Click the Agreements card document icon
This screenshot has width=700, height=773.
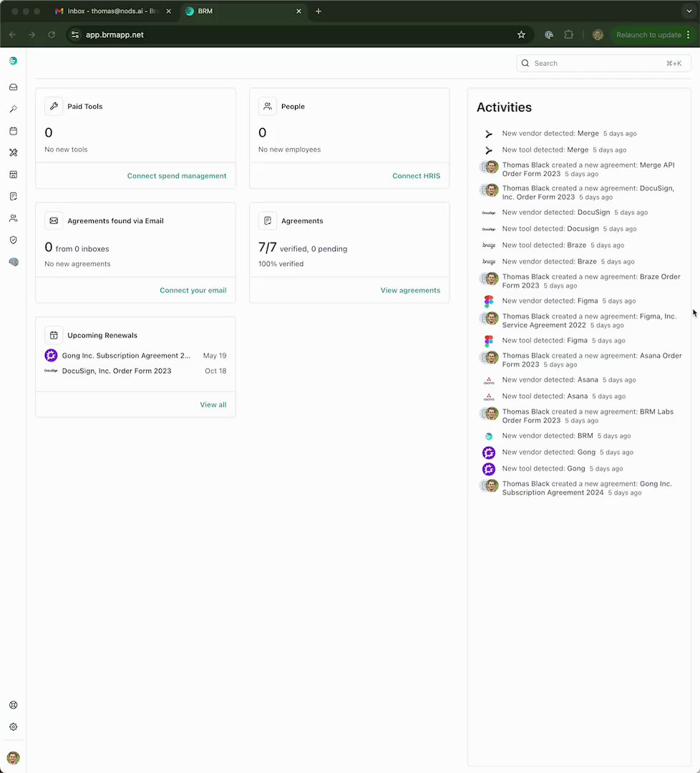268,221
